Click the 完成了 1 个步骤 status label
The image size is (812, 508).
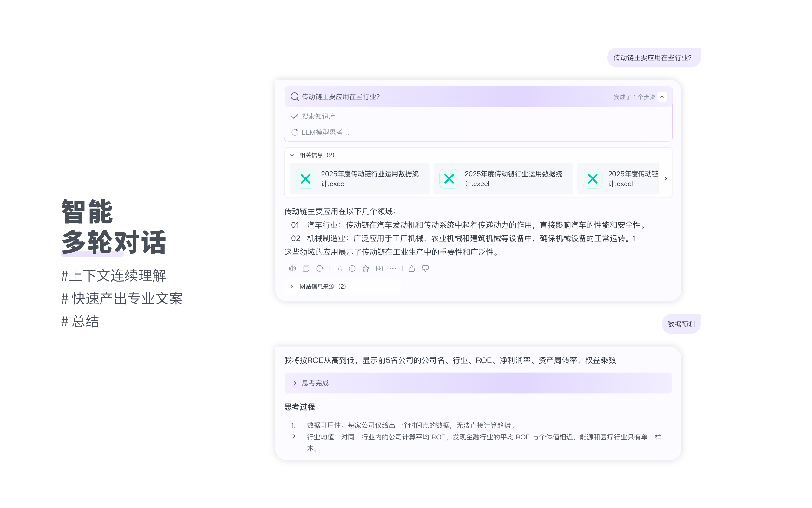point(634,97)
